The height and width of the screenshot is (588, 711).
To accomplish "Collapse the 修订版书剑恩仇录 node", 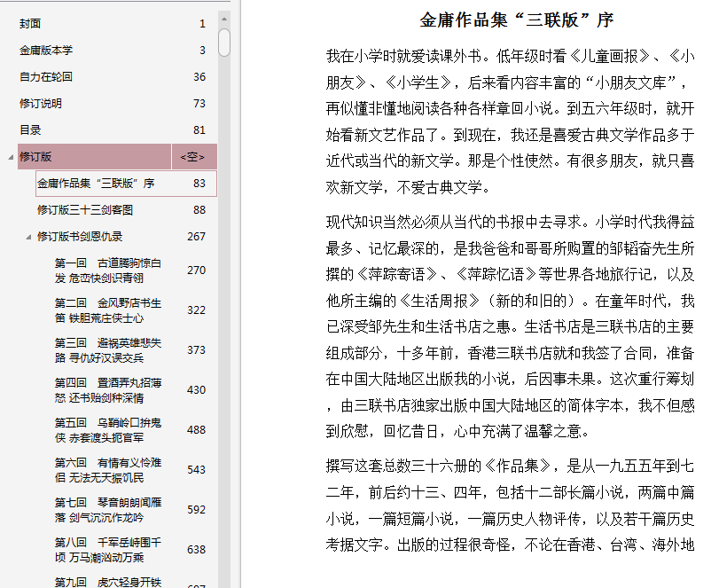I will coord(28,238).
